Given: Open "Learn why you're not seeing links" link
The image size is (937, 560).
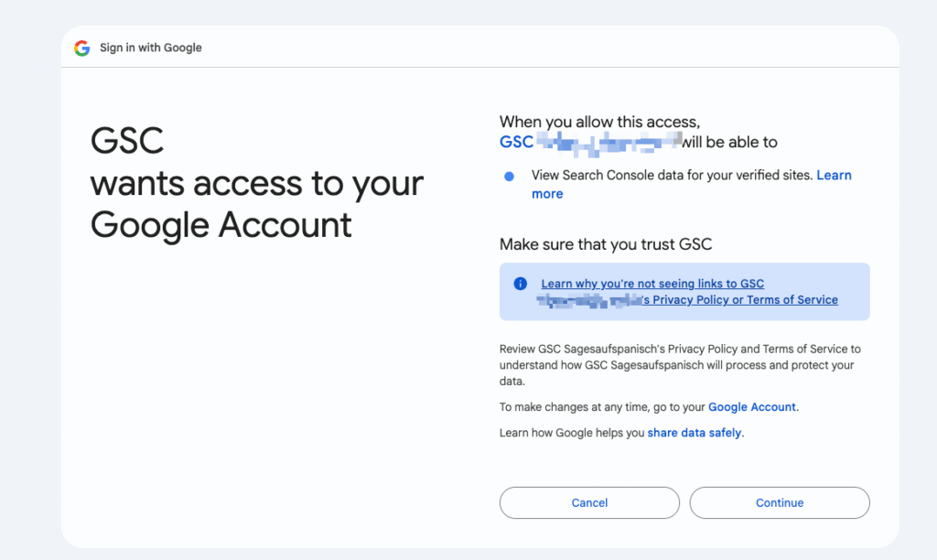Looking at the screenshot, I should (x=652, y=284).
